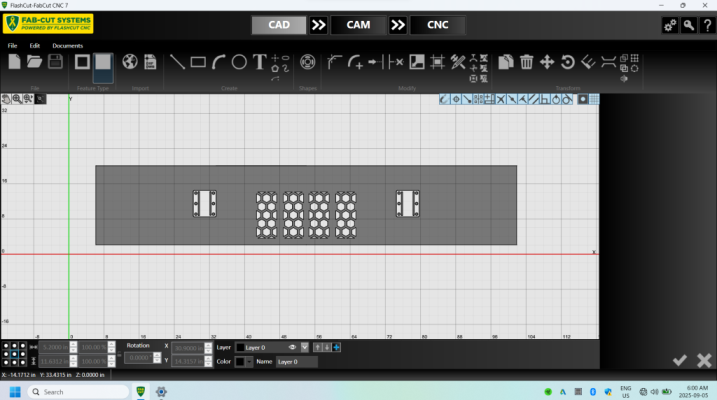Click the Rotate transform icon
The height and width of the screenshot is (400, 717).
pos(567,62)
